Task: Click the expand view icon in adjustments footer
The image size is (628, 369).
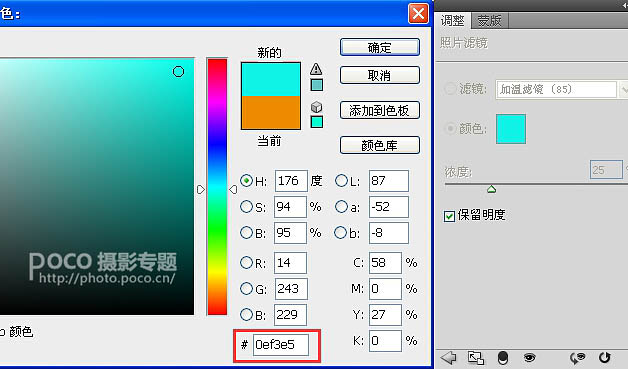Action: (x=476, y=357)
